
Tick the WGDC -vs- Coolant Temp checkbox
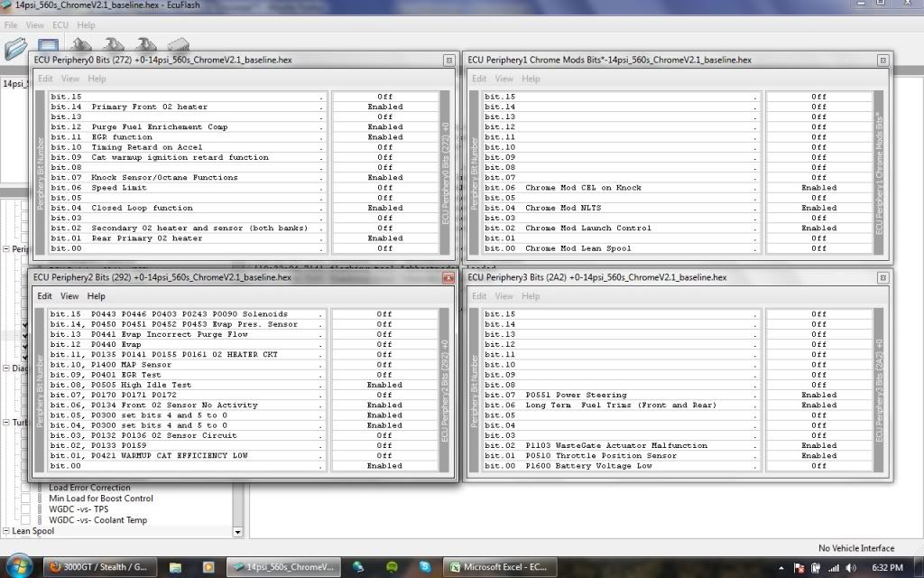(26, 520)
